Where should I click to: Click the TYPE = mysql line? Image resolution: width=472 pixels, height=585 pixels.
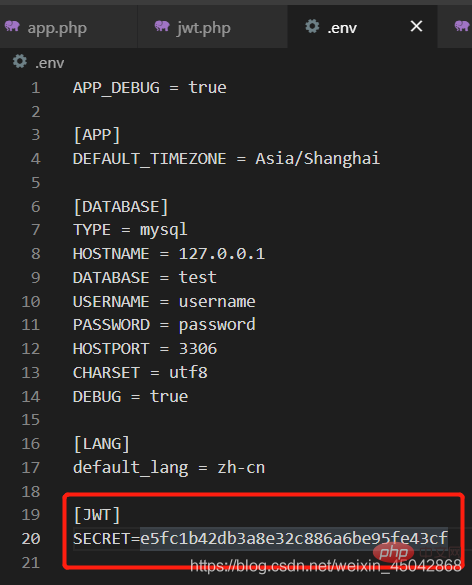tap(130, 230)
